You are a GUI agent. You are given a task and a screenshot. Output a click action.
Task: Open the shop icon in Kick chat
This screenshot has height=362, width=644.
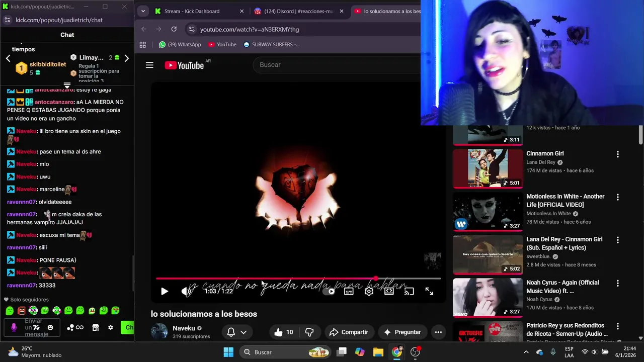96,327
